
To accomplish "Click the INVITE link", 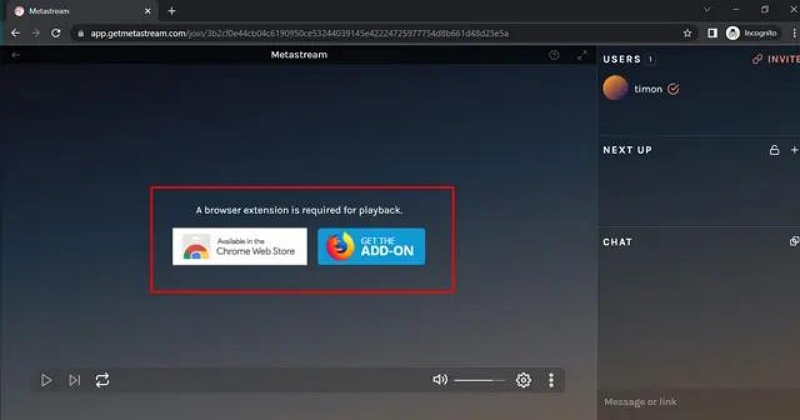I will (x=776, y=59).
